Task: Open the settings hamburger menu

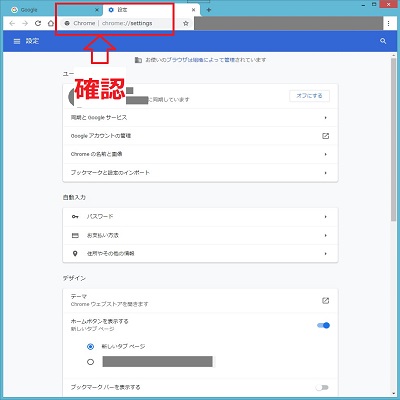Action: [17, 41]
